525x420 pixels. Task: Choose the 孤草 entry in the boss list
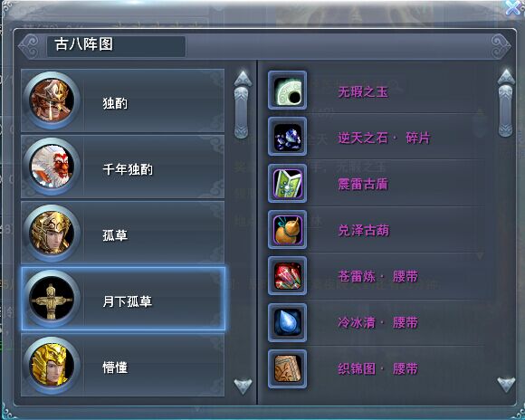pyautogui.click(x=122, y=232)
